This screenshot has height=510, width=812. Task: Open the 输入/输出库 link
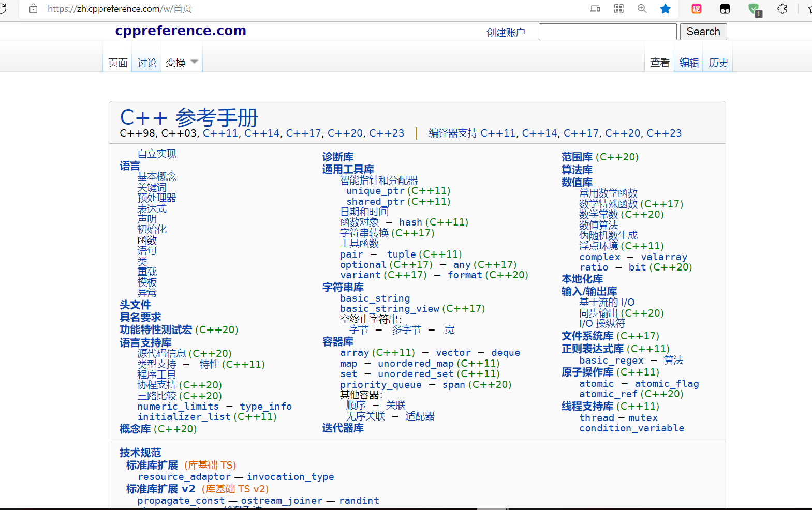(x=589, y=291)
